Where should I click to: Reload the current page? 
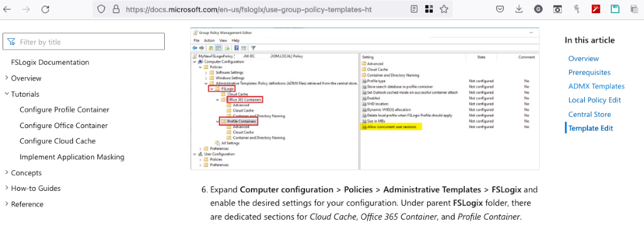coord(45,9)
